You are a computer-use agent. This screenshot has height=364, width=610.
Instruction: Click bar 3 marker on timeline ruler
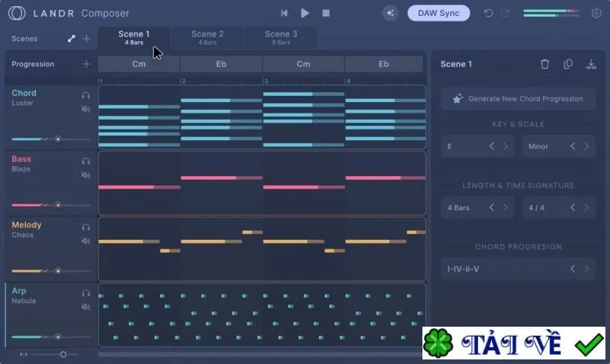tap(265, 81)
